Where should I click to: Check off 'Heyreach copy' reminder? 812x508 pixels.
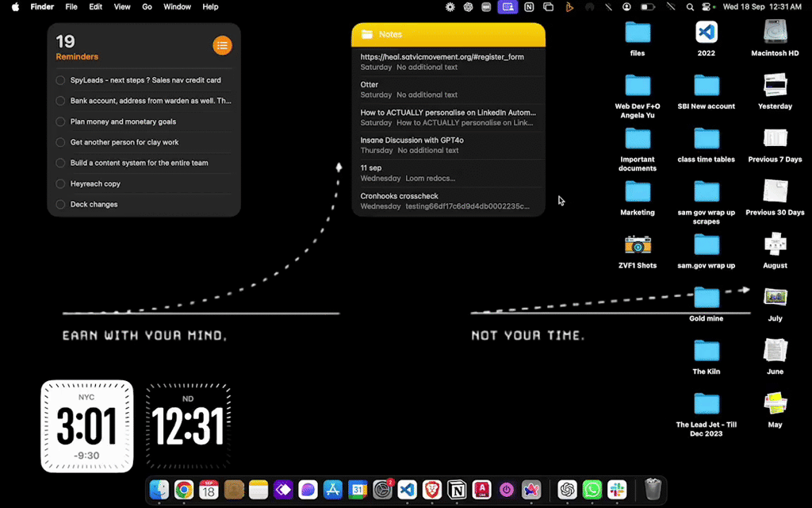[61, 183]
